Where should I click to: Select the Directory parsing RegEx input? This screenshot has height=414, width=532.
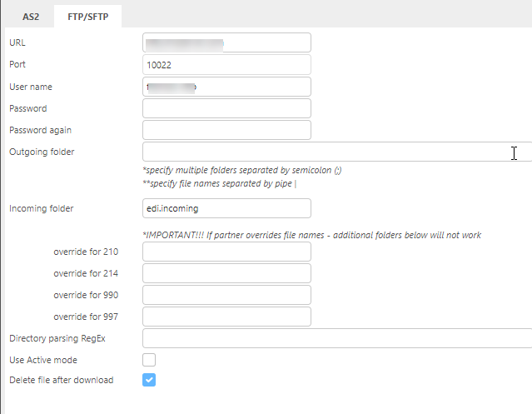(x=333, y=338)
